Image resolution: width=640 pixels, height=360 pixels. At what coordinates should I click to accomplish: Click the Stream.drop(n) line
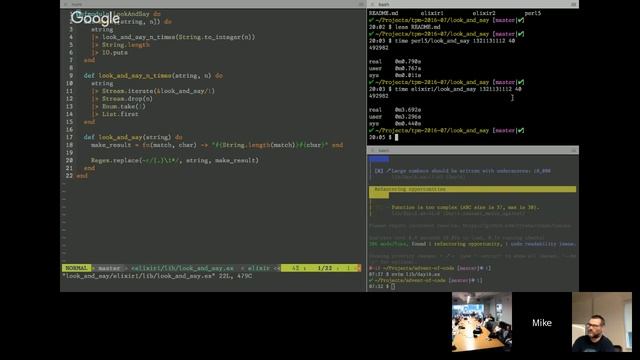[x=122, y=99]
